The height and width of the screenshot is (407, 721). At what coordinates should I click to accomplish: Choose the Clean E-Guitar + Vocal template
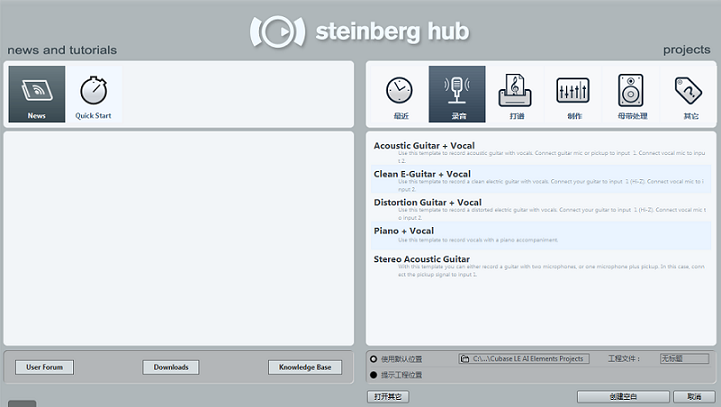[x=422, y=174]
